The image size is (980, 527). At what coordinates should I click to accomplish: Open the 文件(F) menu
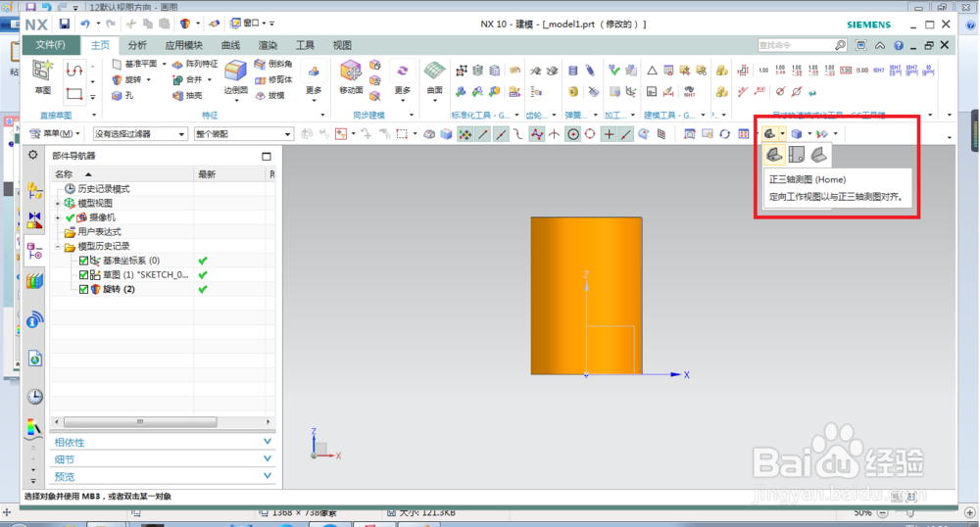[x=51, y=45]
